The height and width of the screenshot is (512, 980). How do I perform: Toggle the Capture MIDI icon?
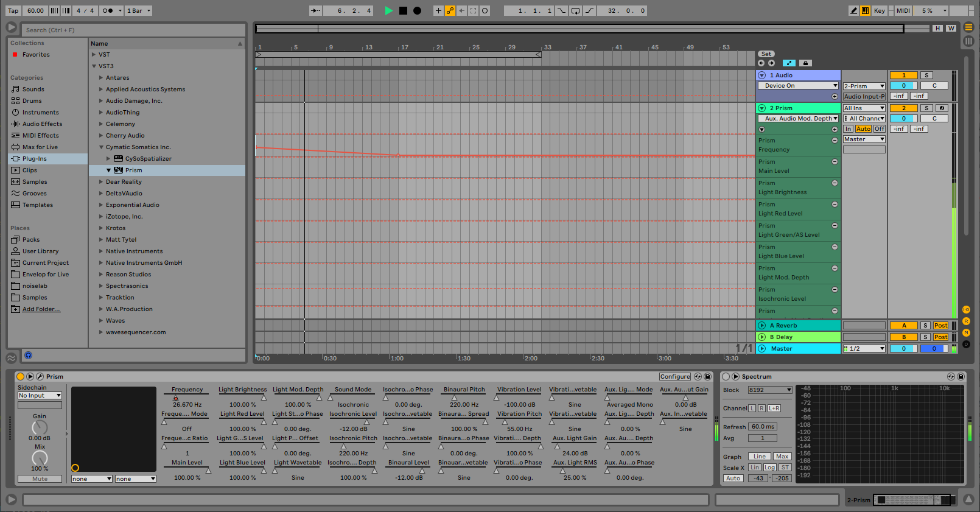pyautogui.click(x=473, y=10)
